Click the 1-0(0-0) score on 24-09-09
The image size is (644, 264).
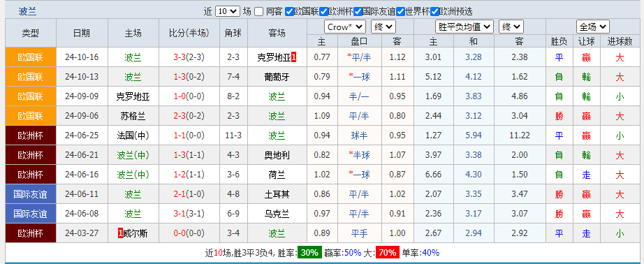189,96
